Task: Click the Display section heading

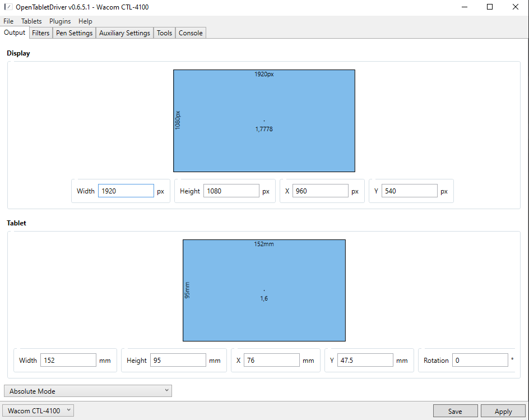Action: click(x=18, y=53)
